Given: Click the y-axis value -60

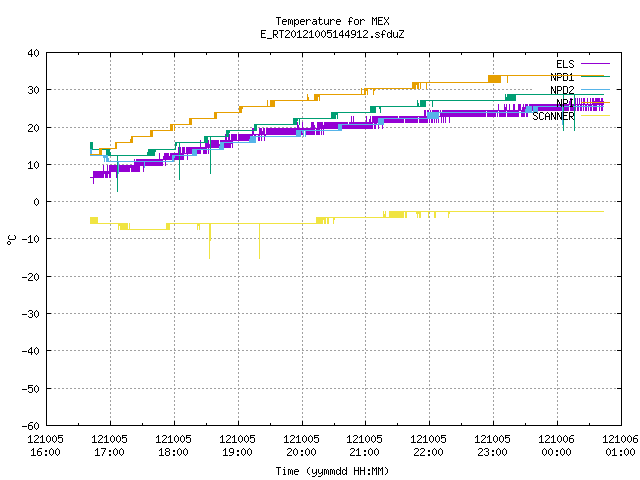Looking at the screenshot, I should [31, 426].
